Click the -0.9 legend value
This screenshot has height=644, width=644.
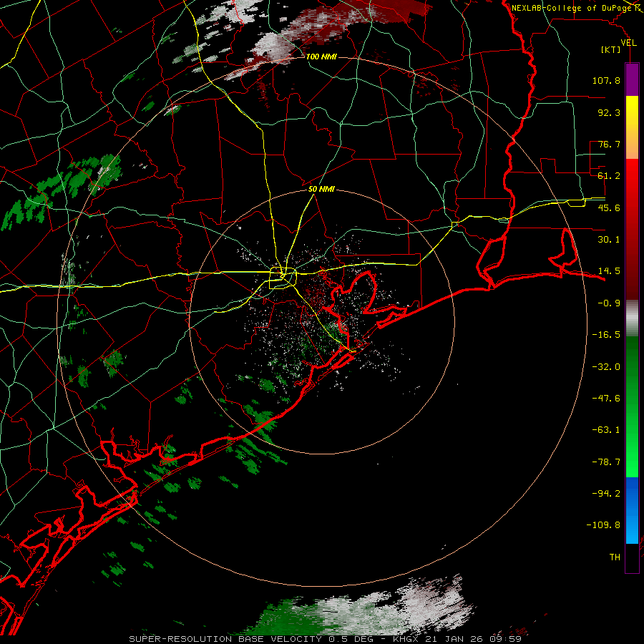(x=609, y=303)
